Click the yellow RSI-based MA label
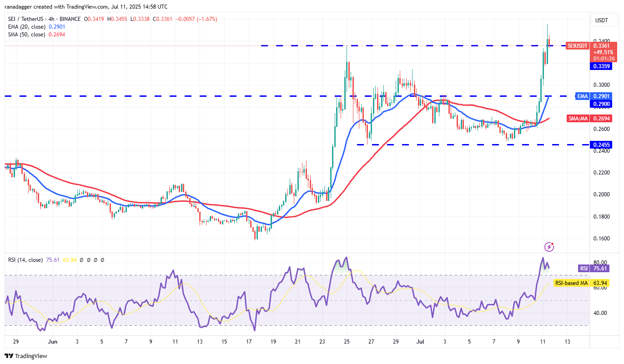The image size is (624, 364). click(571, 283)
